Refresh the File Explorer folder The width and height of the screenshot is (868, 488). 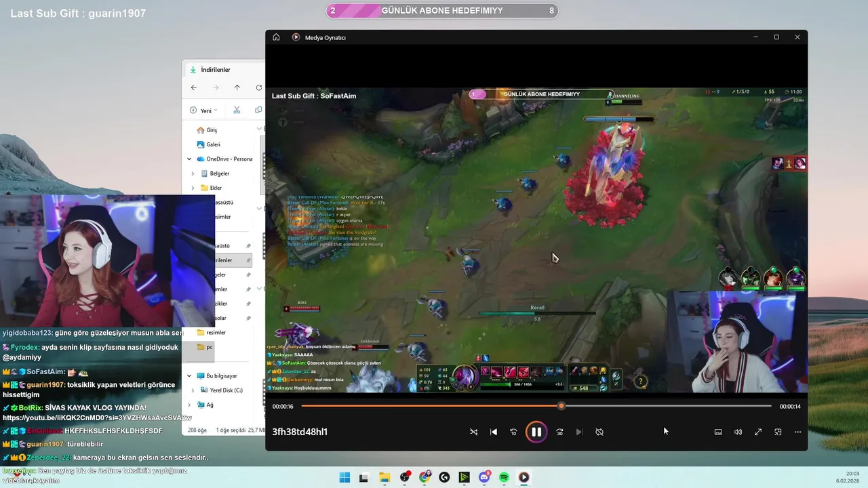point(258,87)
